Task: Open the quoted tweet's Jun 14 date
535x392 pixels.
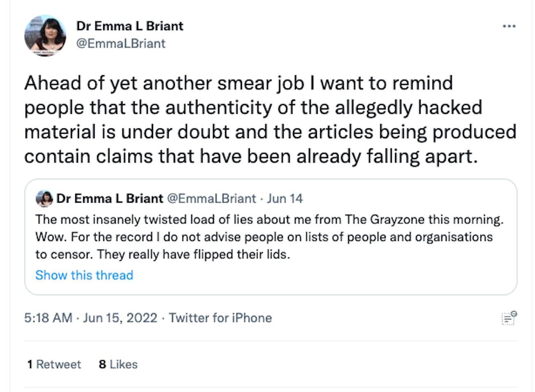Action: [x=285, y=199]
